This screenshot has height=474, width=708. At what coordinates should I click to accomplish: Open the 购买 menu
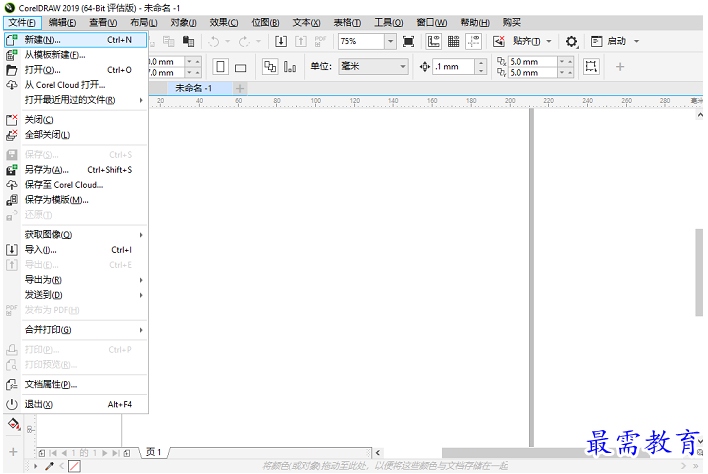click(512, 23)
